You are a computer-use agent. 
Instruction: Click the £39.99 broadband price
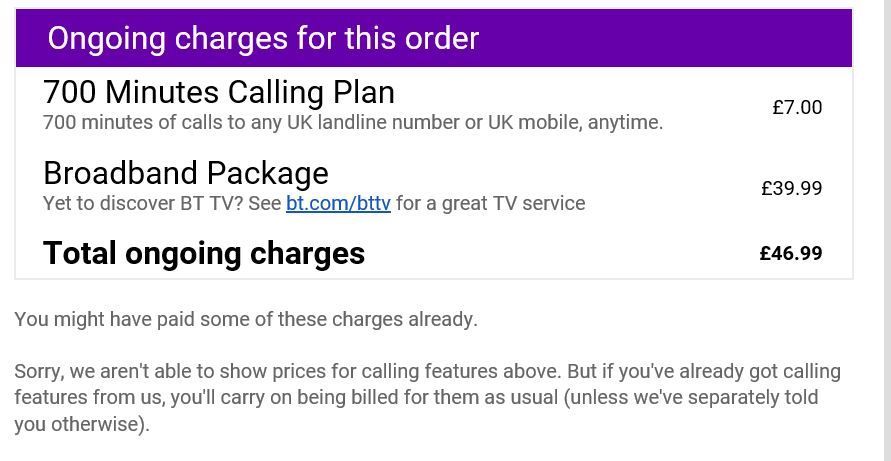[x=791, y=188]
